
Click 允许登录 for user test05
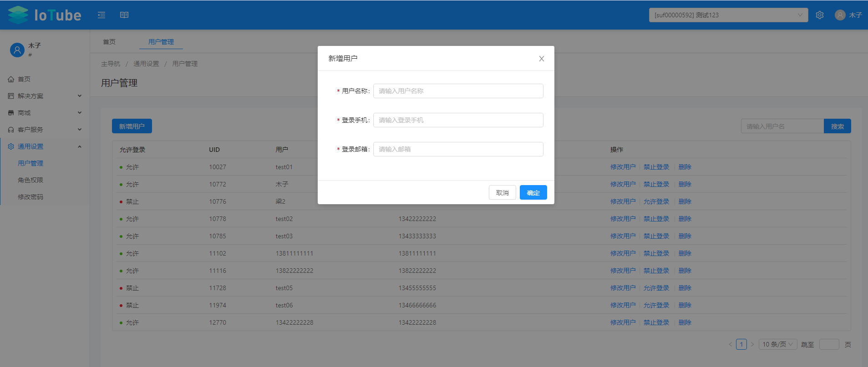click(656, 288)
